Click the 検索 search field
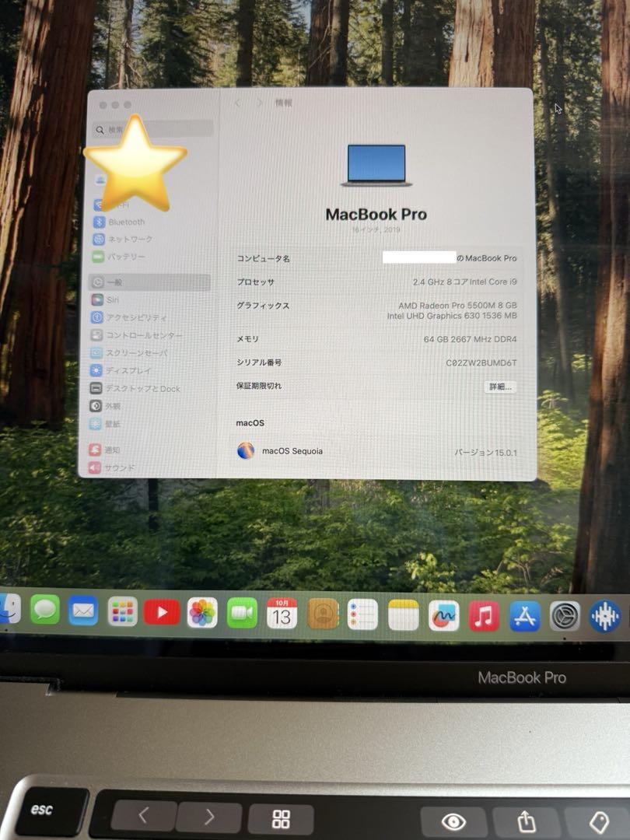The height and width of the screenshot is (840, 630). coord(153,129)
